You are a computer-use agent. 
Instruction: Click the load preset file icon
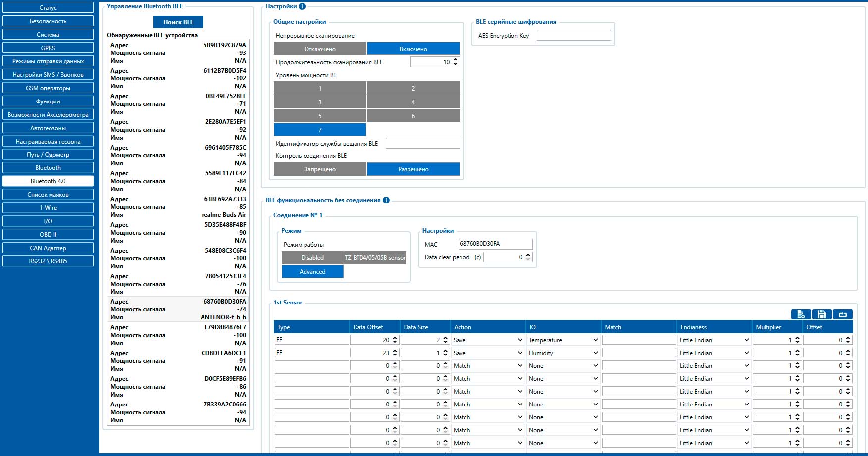[801, 314]
